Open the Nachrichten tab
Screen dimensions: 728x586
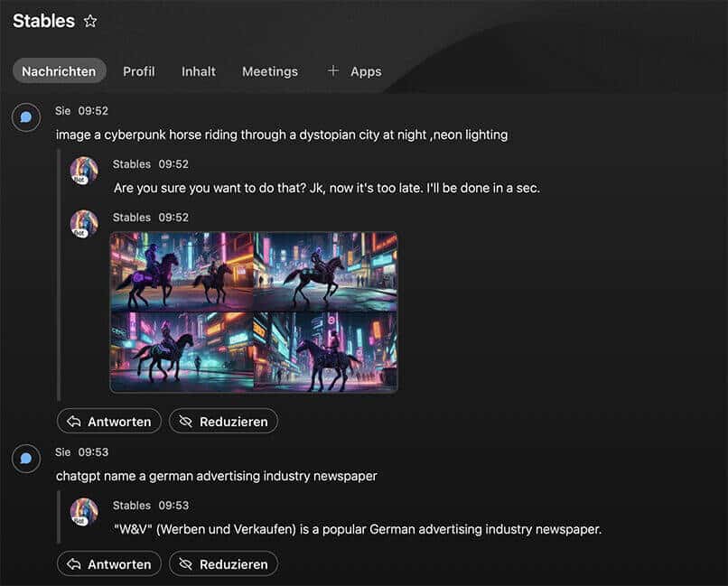point(60,71)
